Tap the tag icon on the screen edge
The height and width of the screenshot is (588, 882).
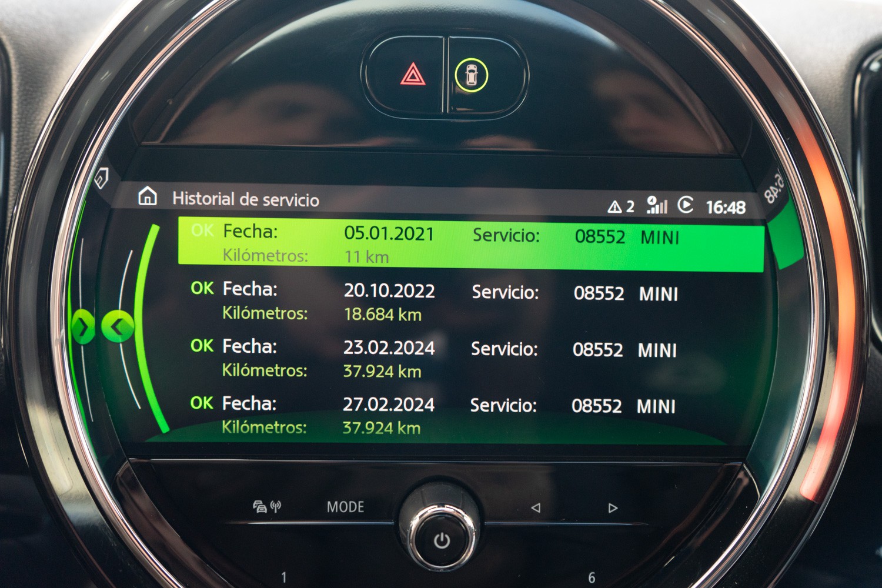tap(102, 178)
